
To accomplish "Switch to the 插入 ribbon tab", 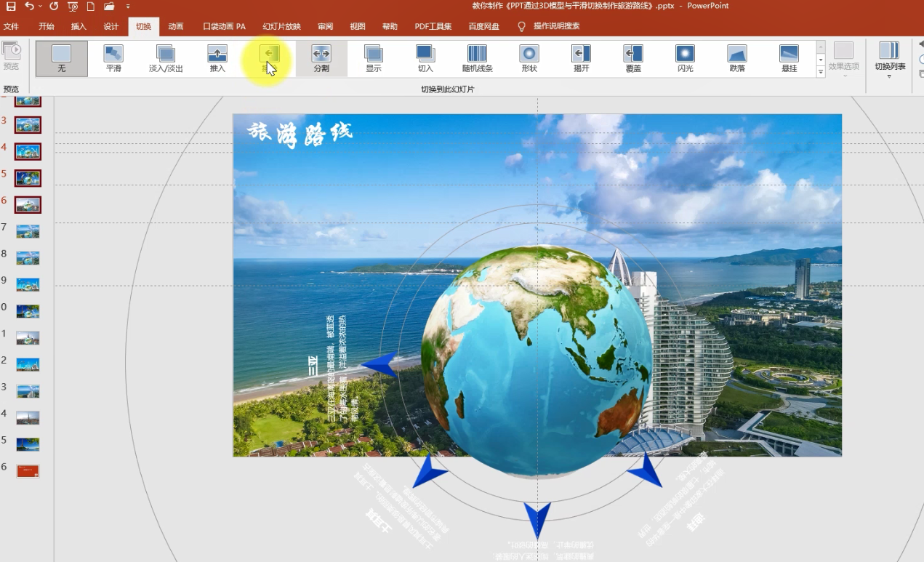I will pos(79,27).
